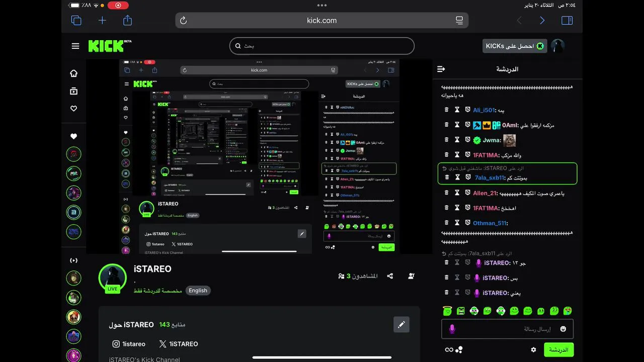644x362 pixels.
Task: Tap the red screen recording indicator
Action: click(x=118, y=6)
